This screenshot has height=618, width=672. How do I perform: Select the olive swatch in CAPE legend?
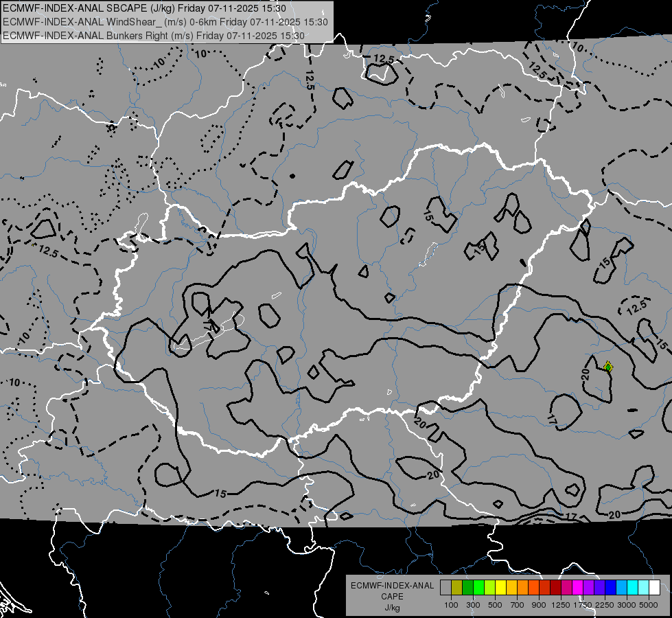point(457,587)
